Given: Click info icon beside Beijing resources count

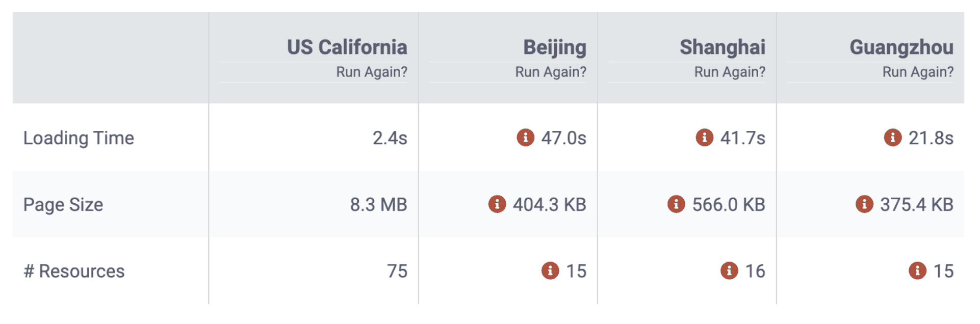Looking at the screenshot, I should click(x=550, y=271).
